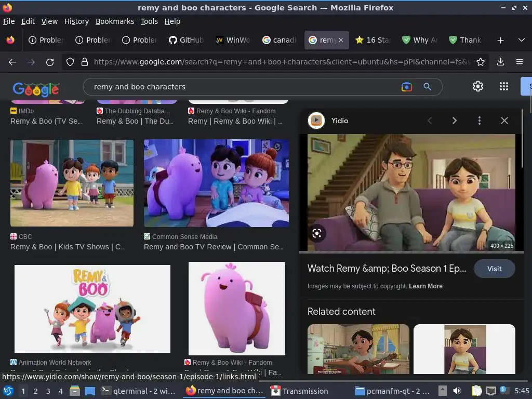Click the Yidio source logo
This screenshot has height=399, width=532.
pyautogui.click(x=316, y=121)
